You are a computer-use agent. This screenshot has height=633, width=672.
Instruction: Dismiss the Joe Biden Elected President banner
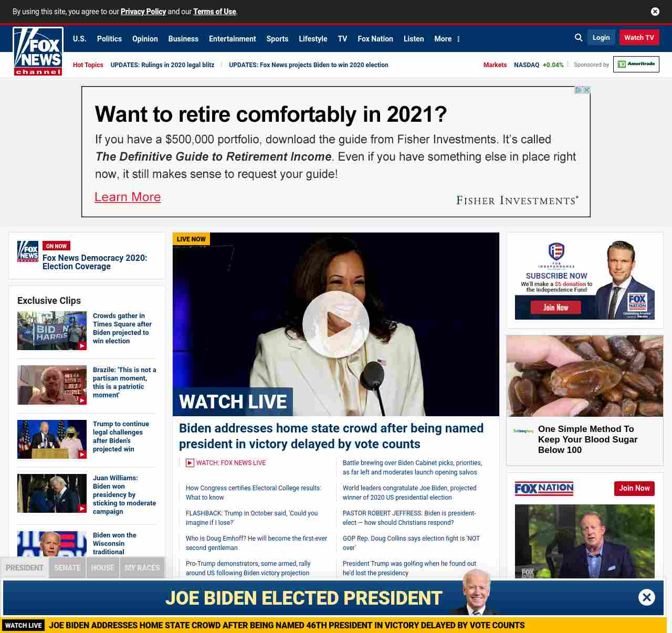(x=646, y=597)
